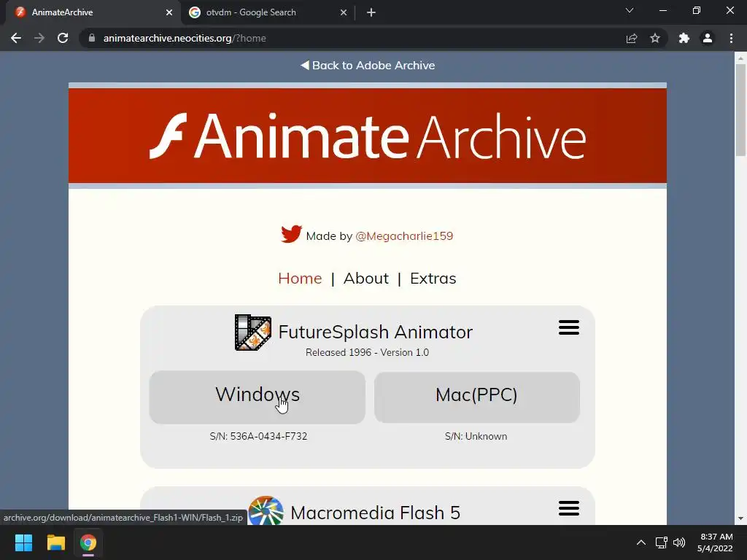Screen dimensions: 747x560
Task: Click the volume speaker icon in system tray
Action: pos(679,542)
